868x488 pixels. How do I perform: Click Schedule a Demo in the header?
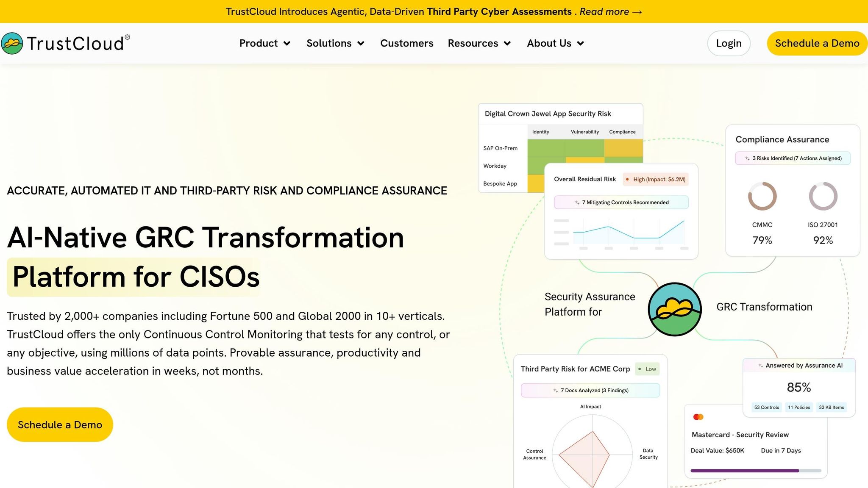pyautogui.click(x=817, y=43)
